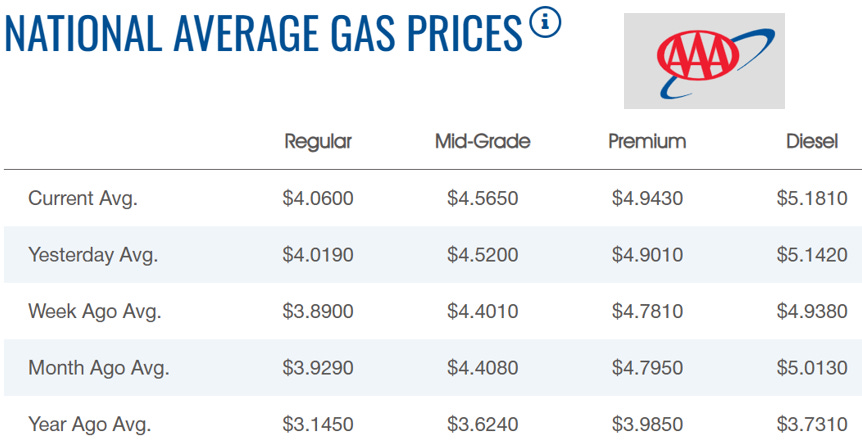
Task: Select the Regular column header
Action: pyautogui.click(x=318, y=142)
